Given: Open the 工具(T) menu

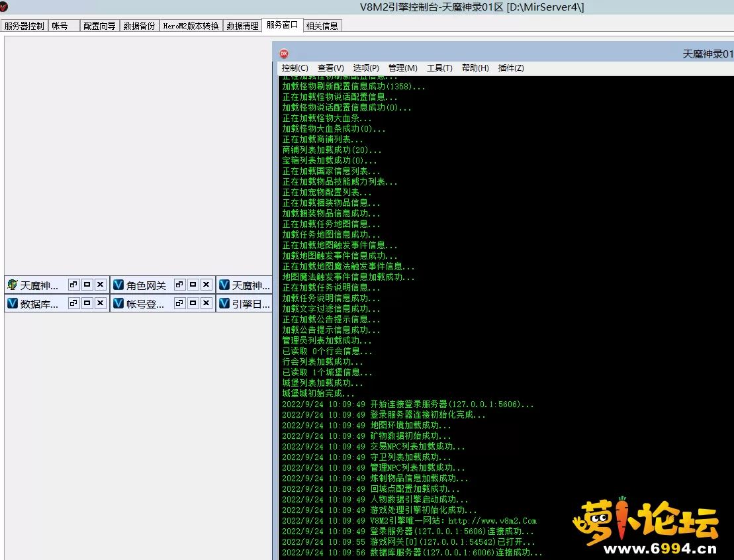Looking at the screenshot, I should [x=439, y=68].
